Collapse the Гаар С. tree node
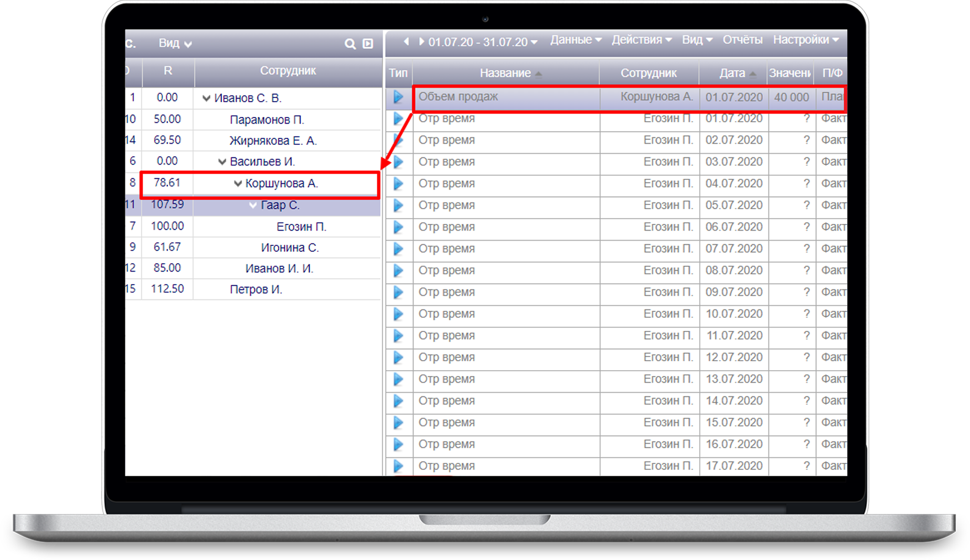970x560 pixels. [253, 206]
